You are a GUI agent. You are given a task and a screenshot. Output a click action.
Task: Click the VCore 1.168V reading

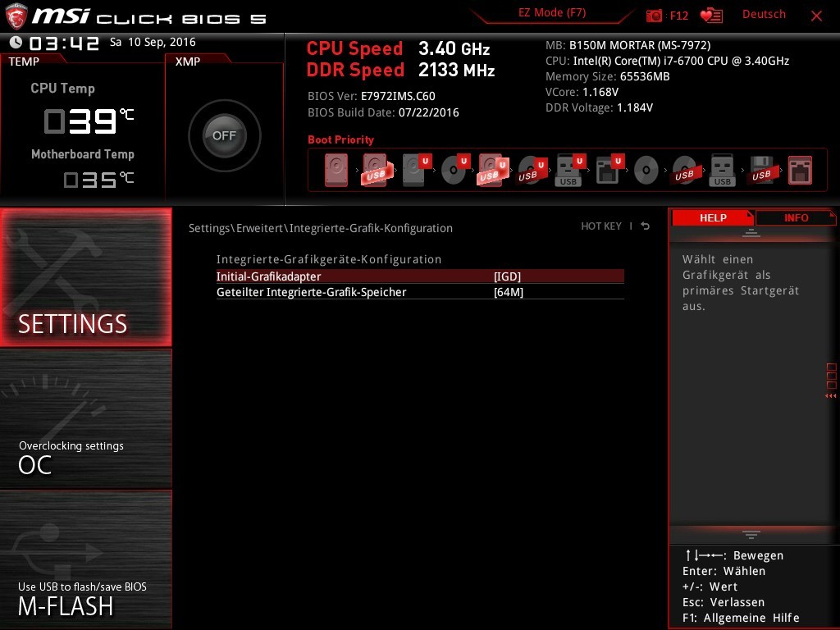[582, 92]
